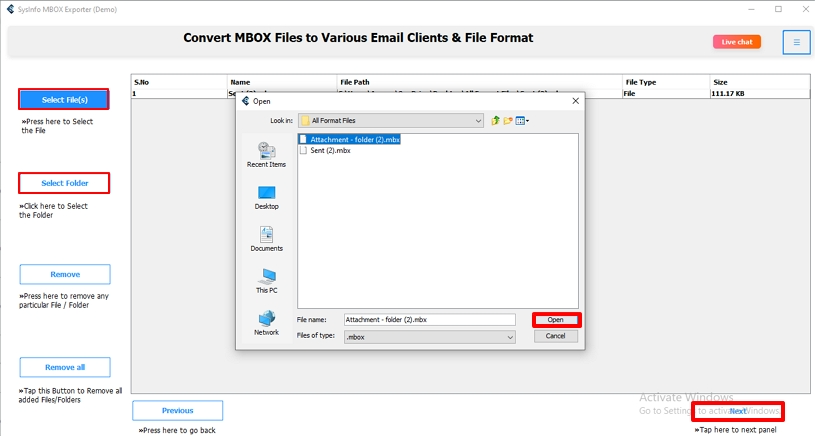Click the Size column header
This screenshot has height=436, width=815.
pyautogui.click(x=759, y=82)
